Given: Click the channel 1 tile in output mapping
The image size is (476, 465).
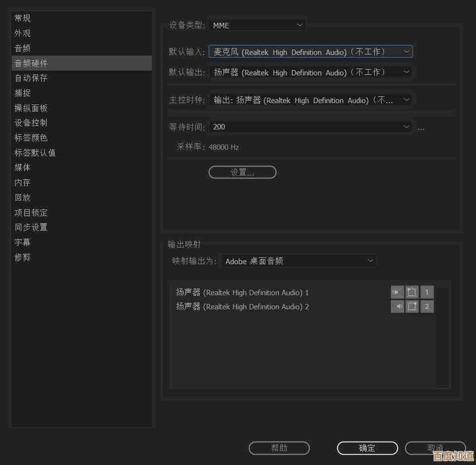Looking at the screenshot, I should point(427,292).
